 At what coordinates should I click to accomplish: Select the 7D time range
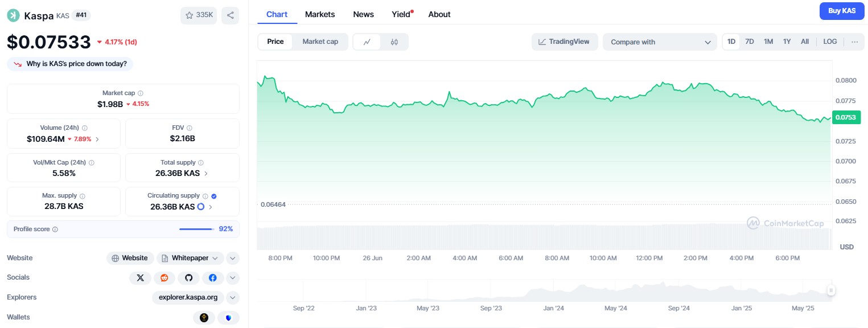(750, 42)
